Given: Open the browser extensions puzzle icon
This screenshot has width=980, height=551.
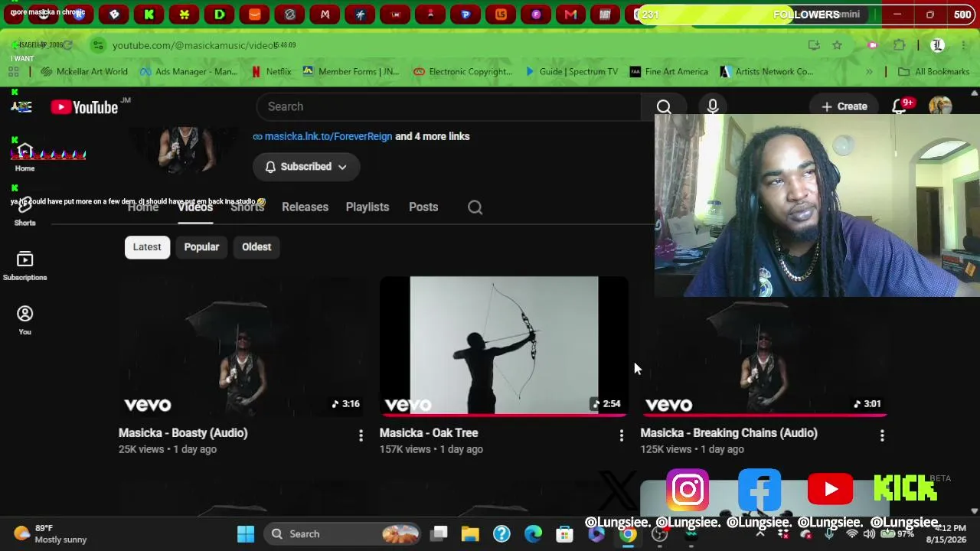Looking at the screenshot, I should (x=900, y=45).
